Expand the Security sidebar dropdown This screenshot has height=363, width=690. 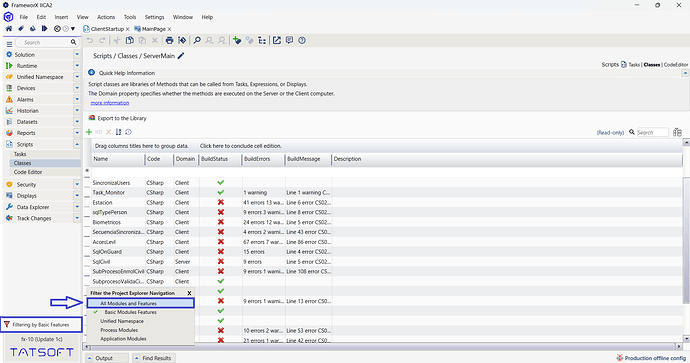click(x=77, y=184)
